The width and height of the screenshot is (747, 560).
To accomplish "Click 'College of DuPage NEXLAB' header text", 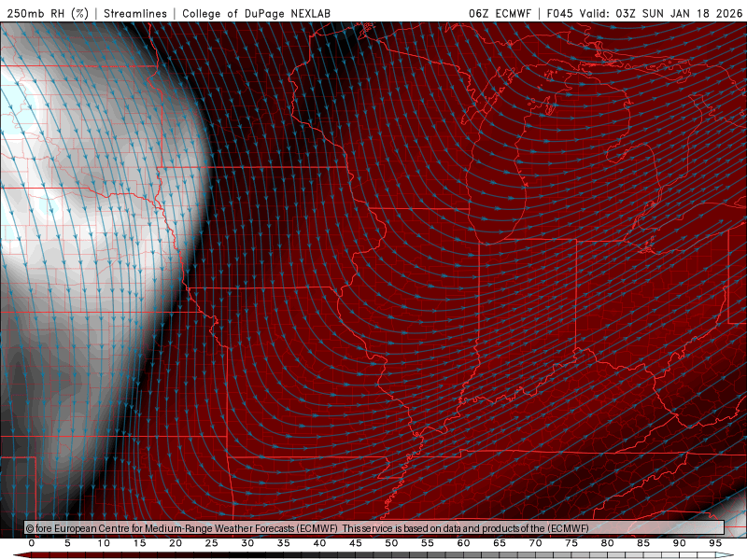I will click(x=256, y=13).
